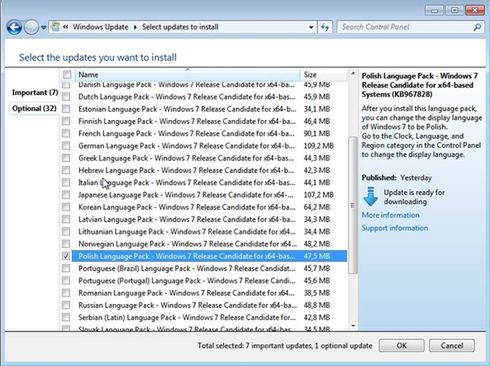
Task: Check the Hebrew Language Pack checkbox
Action: [x=66, y=170]
